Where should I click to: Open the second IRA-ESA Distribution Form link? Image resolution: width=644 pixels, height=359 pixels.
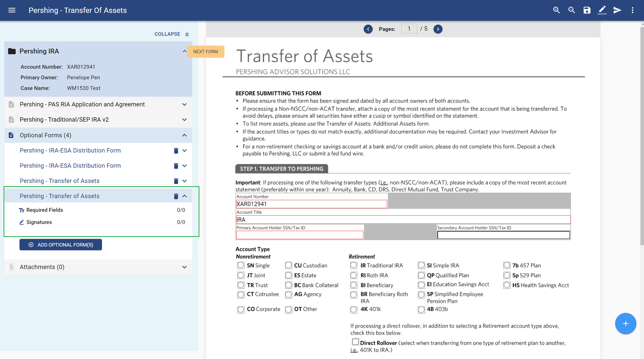70,166
